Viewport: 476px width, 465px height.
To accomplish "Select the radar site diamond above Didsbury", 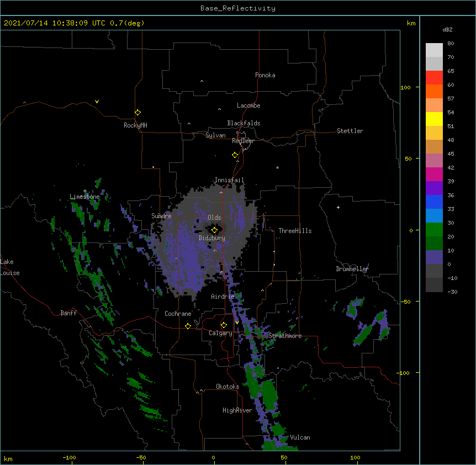I will coord(214,230).
